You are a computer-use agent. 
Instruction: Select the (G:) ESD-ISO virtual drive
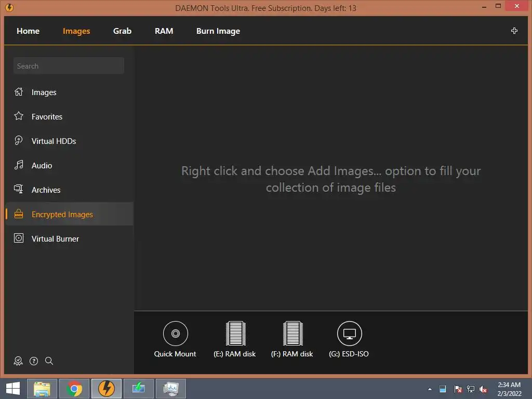click(x=349, y=339)
